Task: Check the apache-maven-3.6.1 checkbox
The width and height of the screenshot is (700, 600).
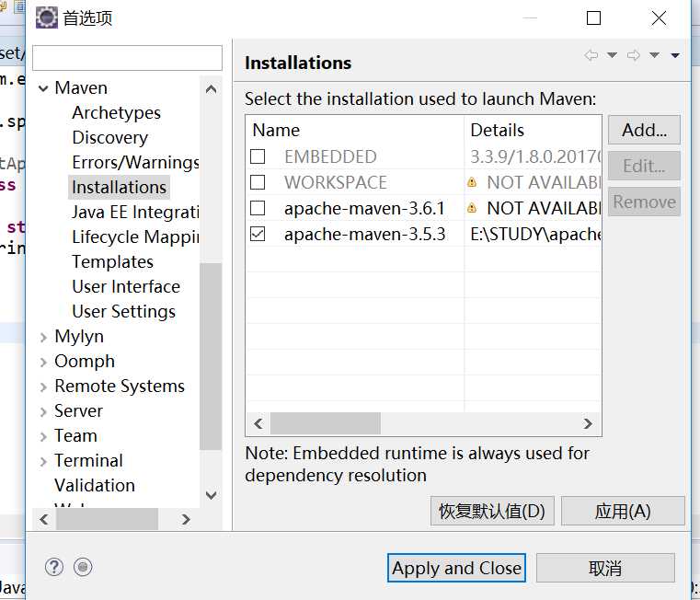Action: pyautogui.click(x=258, y=208)
